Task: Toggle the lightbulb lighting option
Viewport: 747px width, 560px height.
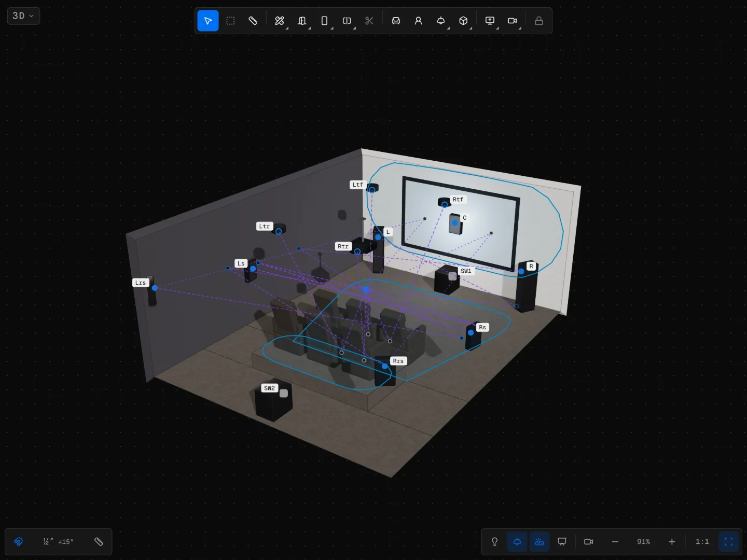Action: click(494, 542)
